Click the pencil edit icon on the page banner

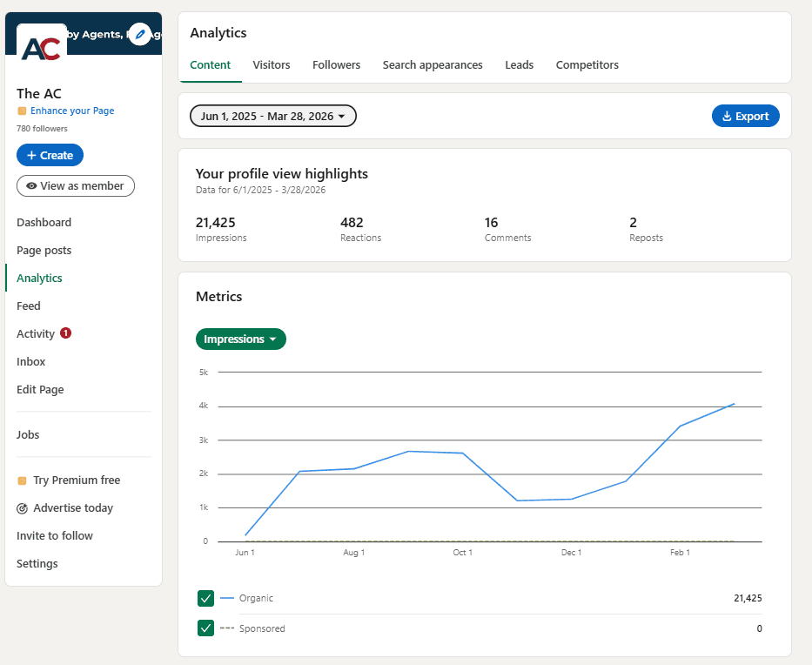[x=139, y=35]
